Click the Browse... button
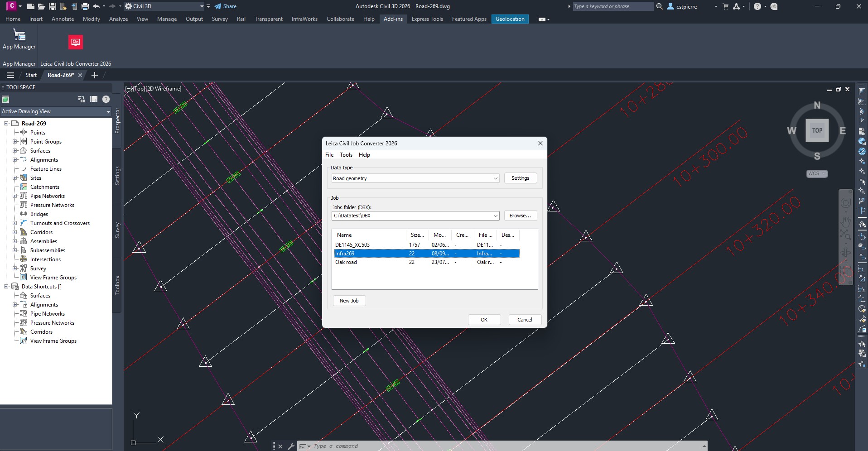 click(520, 216)
